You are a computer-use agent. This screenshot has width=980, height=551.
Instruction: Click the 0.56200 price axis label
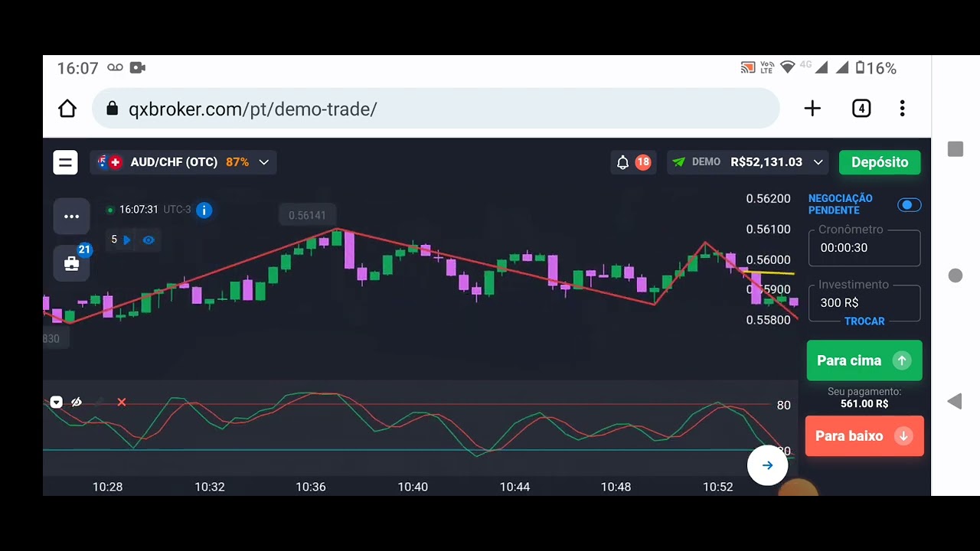(768, 199)
